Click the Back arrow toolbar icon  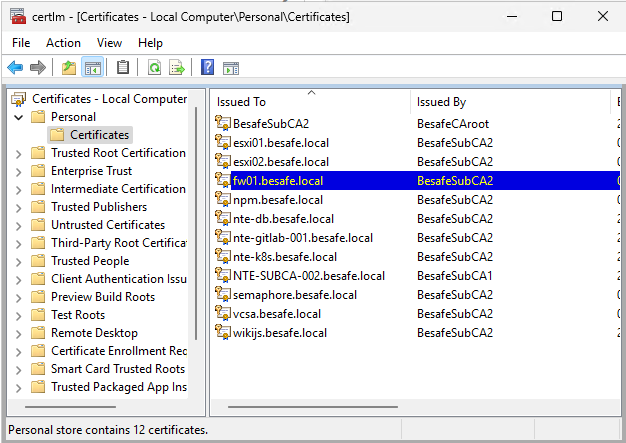15,67
